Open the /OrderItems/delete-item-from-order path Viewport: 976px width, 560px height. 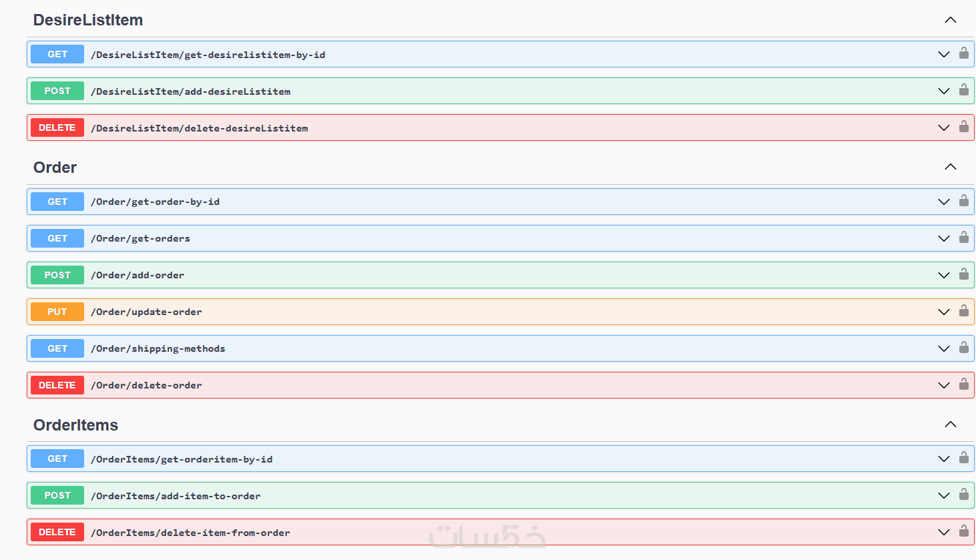[x=191, y=533]
